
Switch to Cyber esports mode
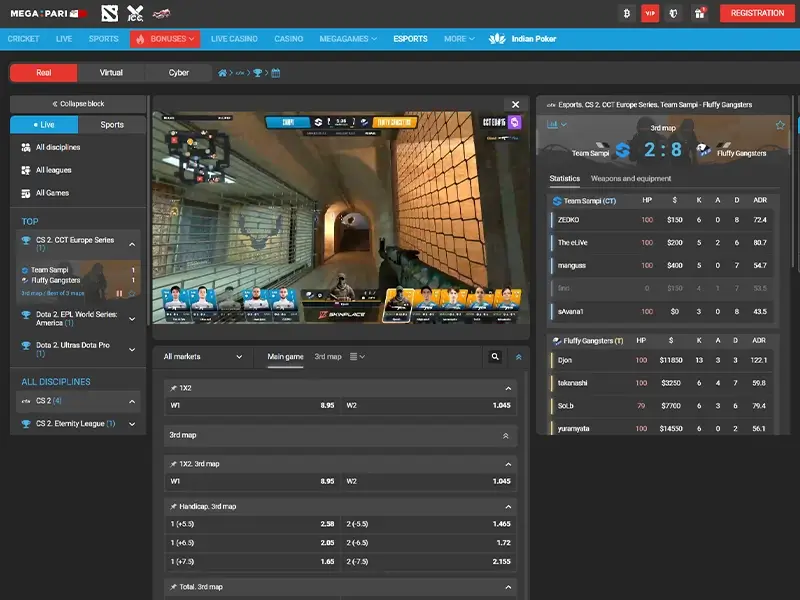[179, 72]
